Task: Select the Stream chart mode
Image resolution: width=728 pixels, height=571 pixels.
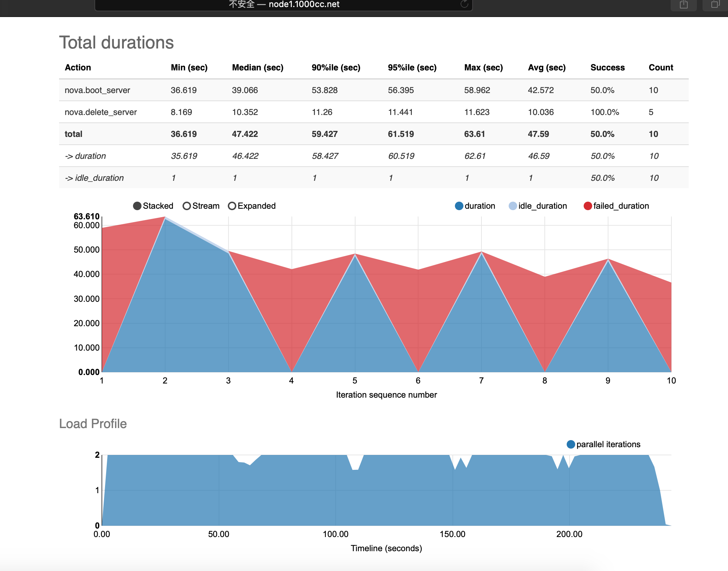Action: (187, 206)
